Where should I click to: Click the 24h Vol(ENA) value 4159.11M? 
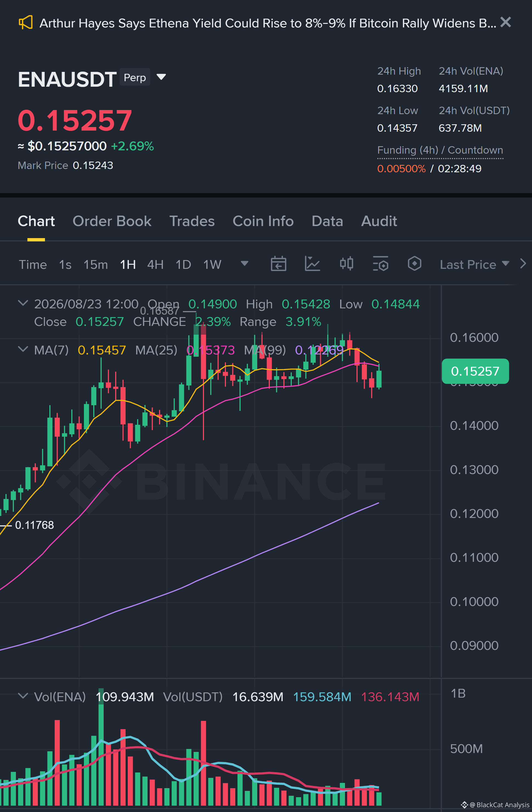click(x=463, y=88)
